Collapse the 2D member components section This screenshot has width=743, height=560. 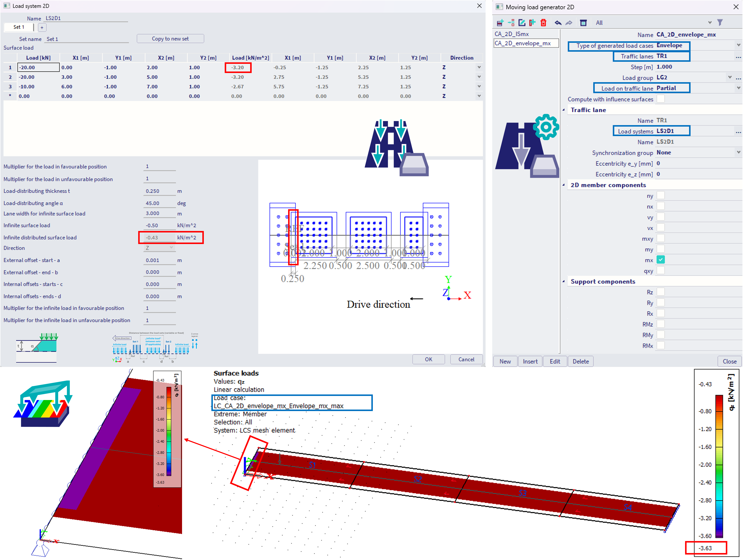point(564,185)
